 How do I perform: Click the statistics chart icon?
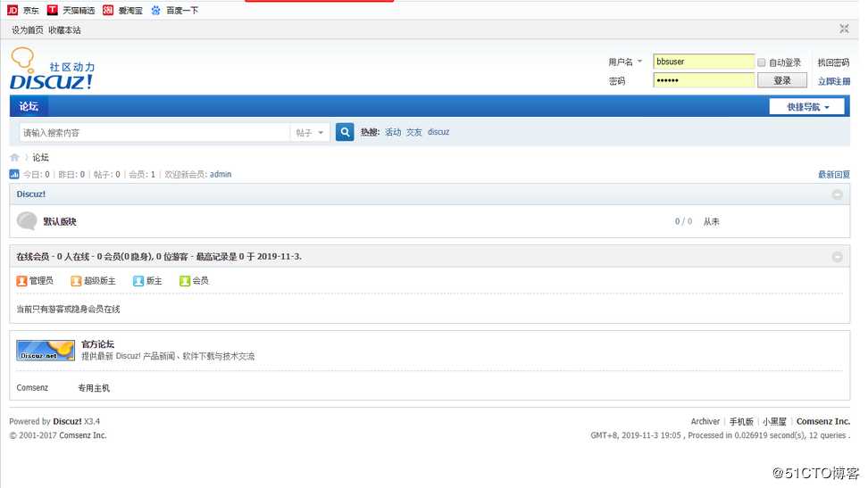(14, 174)
